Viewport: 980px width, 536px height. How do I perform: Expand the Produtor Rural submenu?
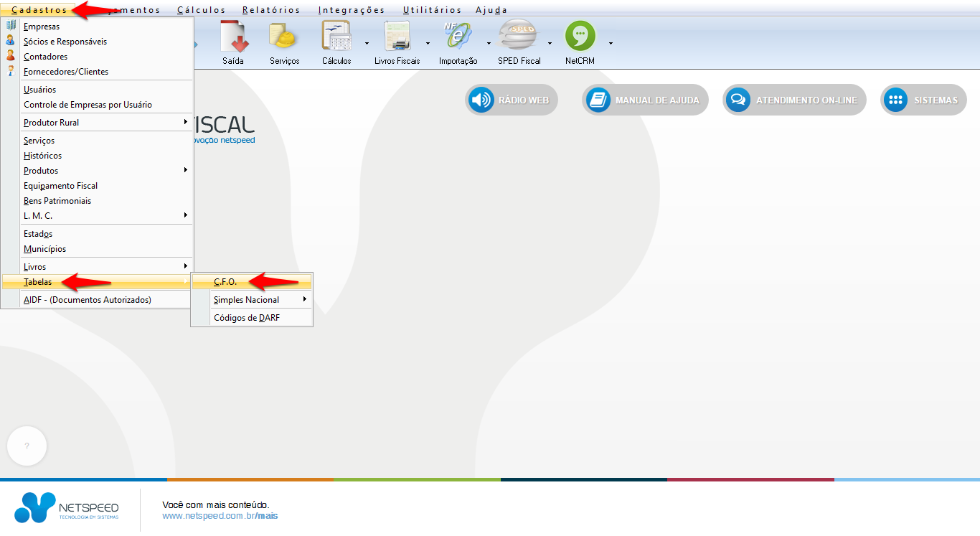coord(98,122)
